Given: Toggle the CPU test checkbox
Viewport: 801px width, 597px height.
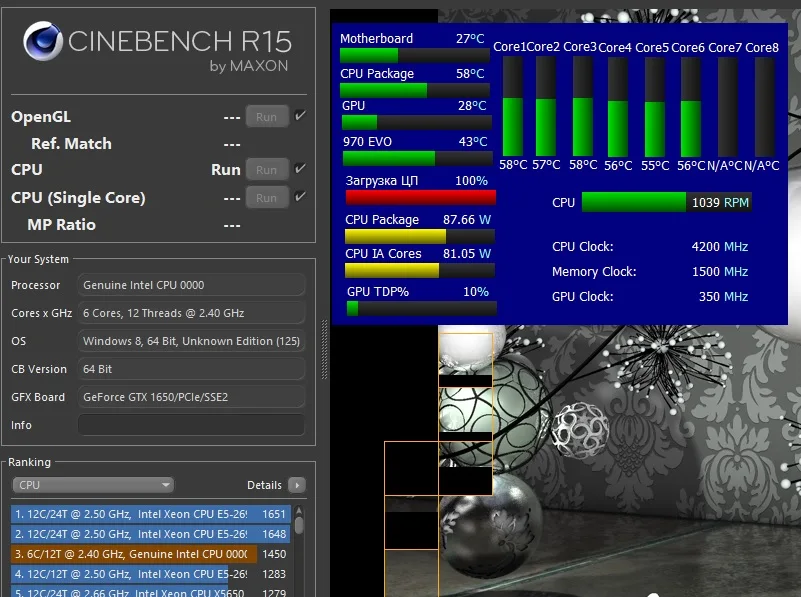Looking at the screenshot, I should pos(300,168).
